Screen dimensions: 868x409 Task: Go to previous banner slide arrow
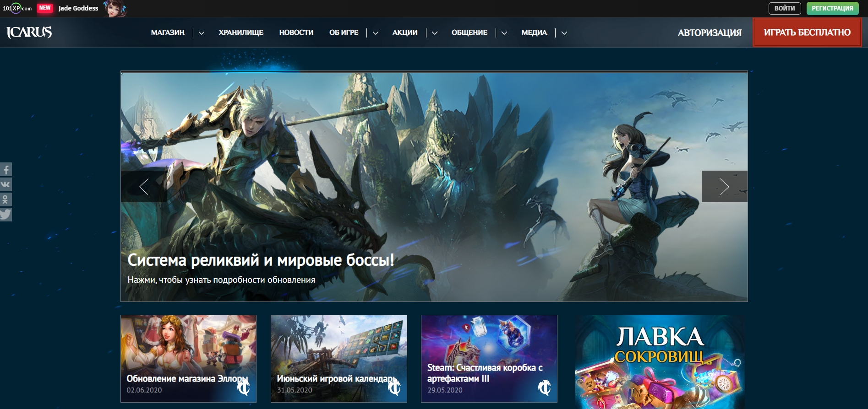point(144,187)
